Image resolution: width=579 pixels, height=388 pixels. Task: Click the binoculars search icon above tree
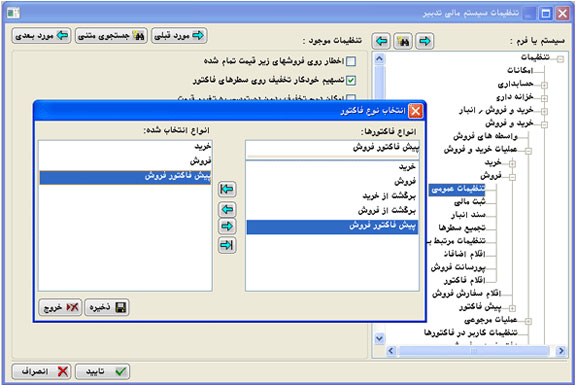point(403,41)
